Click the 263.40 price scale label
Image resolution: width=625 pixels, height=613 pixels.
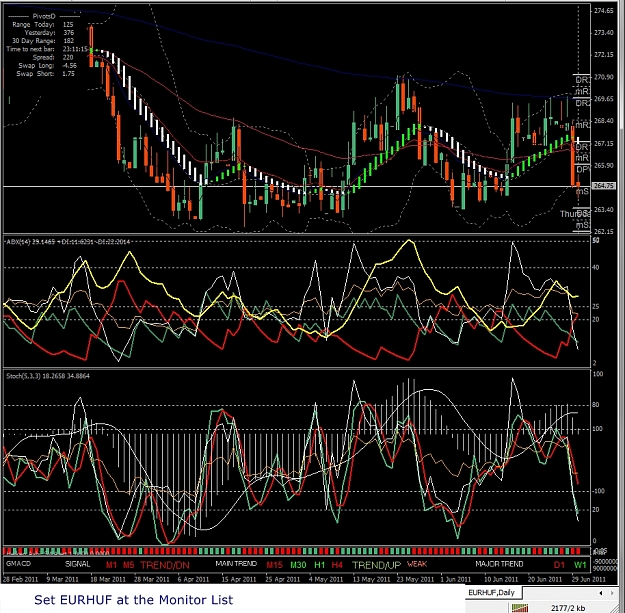point(603,209)
